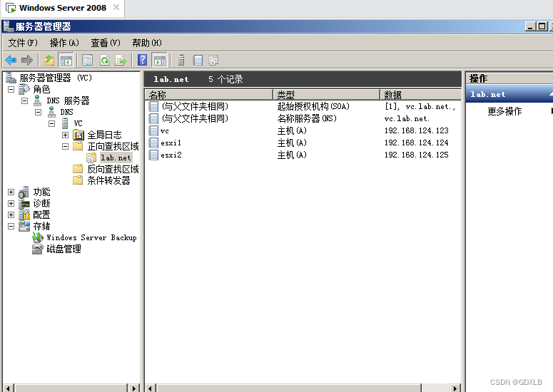Export list toolbar icon
The height and width of the screenshot is (392, 553).
121,61
